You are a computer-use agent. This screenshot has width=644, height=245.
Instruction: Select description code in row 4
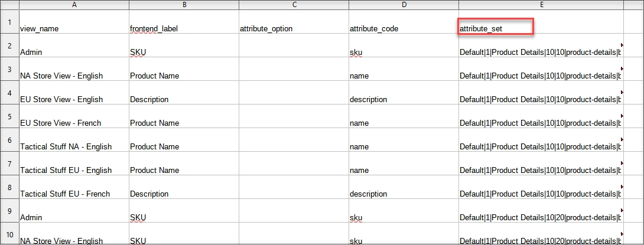click(x=404, y=92)
